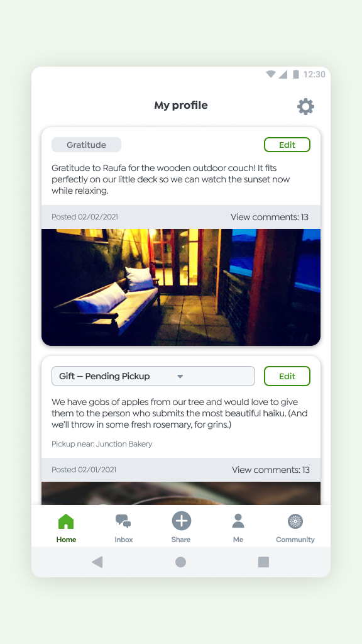Tap the Android recents square button
This screenshot has width=362, height=644.
[x=263, y=562]
